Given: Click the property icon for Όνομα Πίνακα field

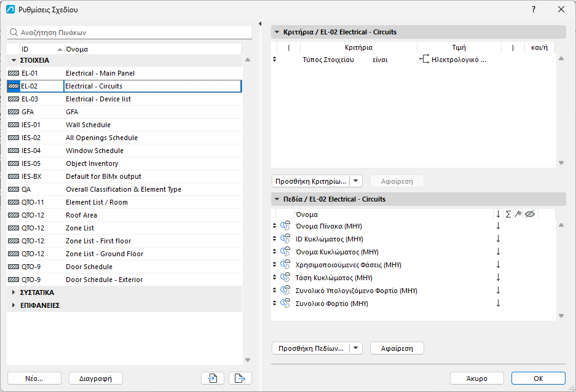Looking at the screenshot, I should [285, 225].
